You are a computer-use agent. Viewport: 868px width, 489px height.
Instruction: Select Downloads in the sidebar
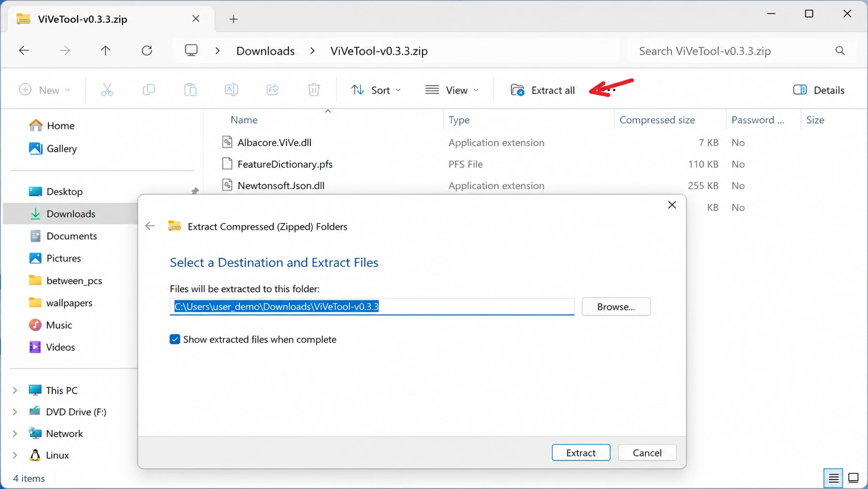[x=71, y=214]
